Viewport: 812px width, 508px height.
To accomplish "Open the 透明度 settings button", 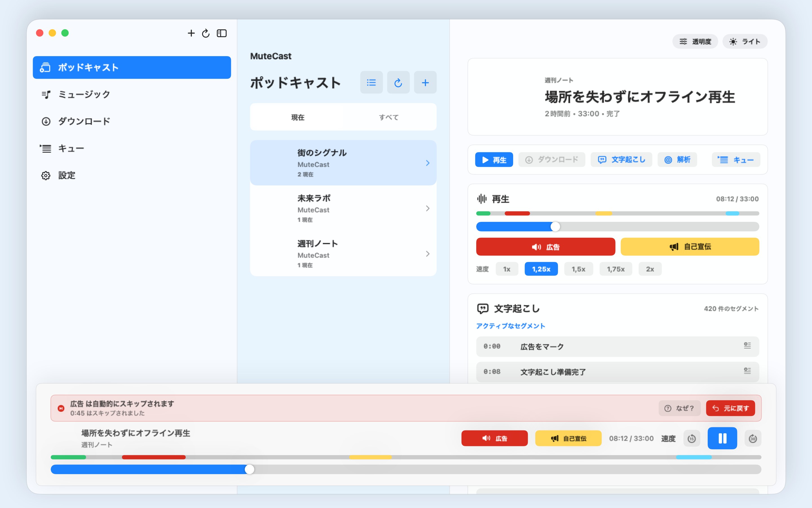I will pyautogui.click(x=695, y=41).
